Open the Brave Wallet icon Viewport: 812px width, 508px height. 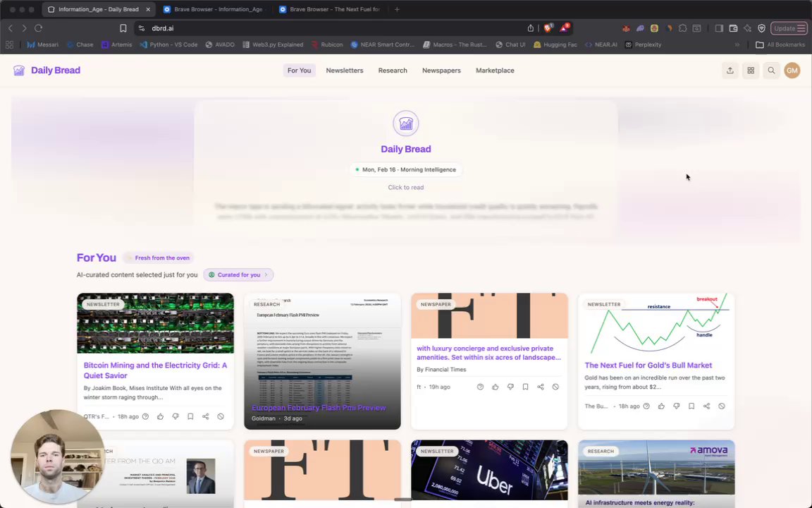click(733, 28)
